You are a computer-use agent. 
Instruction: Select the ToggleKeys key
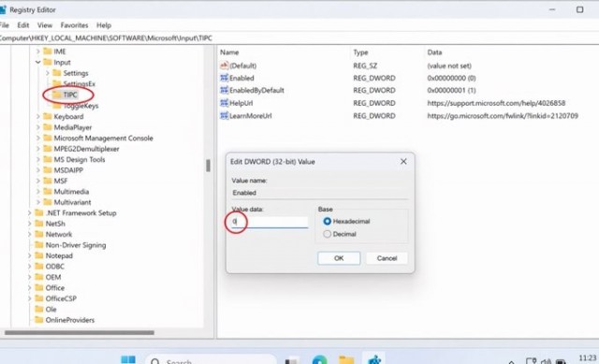point(80,106)
